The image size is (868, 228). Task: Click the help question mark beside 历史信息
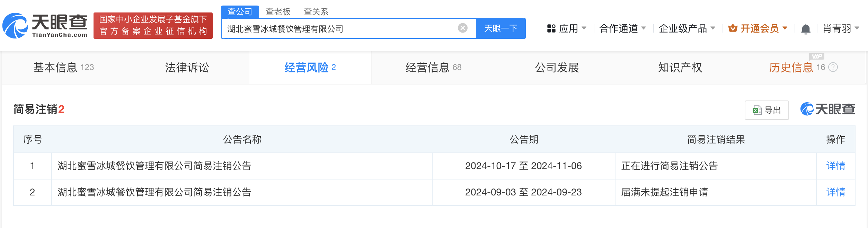coord(833,67)
